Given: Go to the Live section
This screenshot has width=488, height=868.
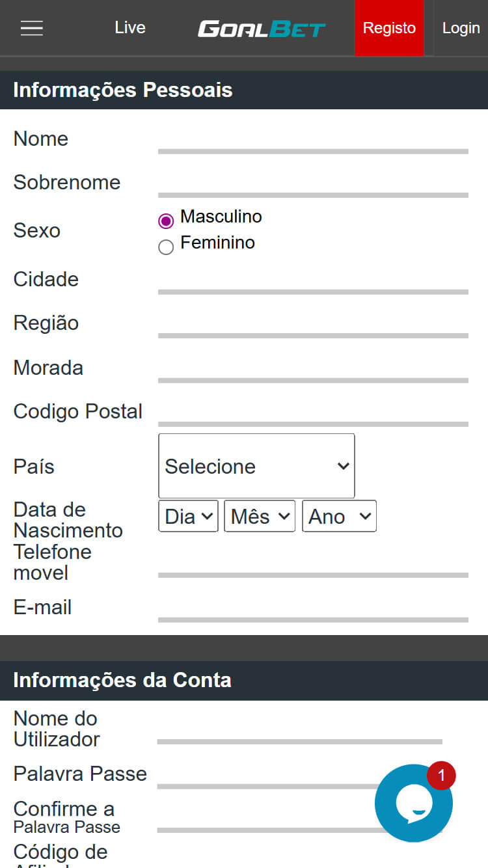Looking at the screenshot, I should 130,28.
